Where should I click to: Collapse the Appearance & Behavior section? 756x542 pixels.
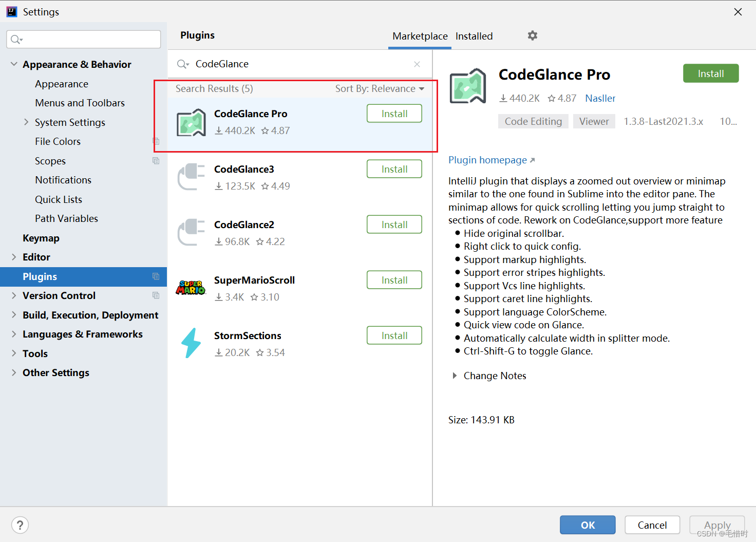(x=14, y=64)
